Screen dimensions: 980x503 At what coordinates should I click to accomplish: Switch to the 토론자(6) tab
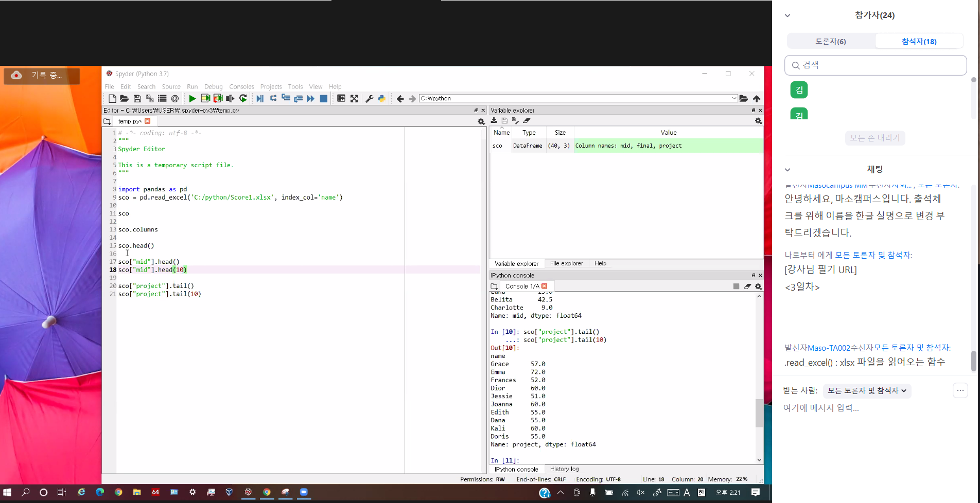tap(830, 41)
